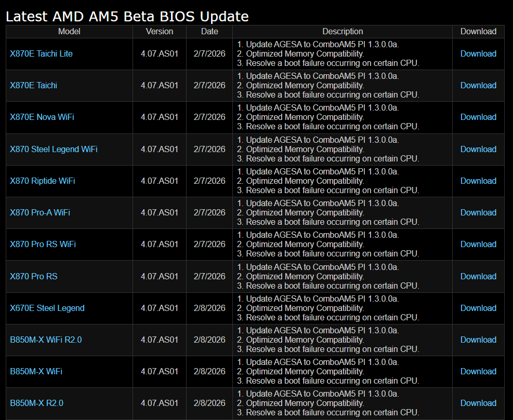This screenshot has width=513, height=420.
Task: Select date 2/7/2026 in X870E Taichi row
Action: click(209, 85)
